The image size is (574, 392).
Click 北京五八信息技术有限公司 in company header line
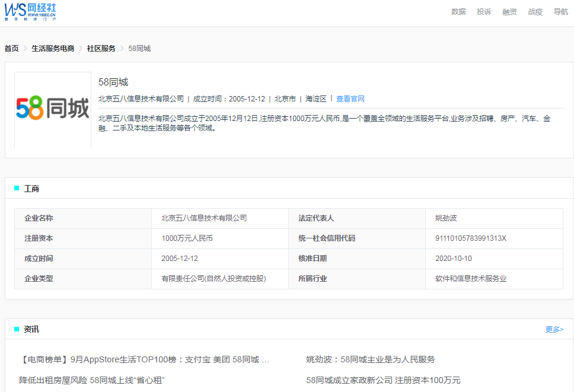[x=141, y=99]
